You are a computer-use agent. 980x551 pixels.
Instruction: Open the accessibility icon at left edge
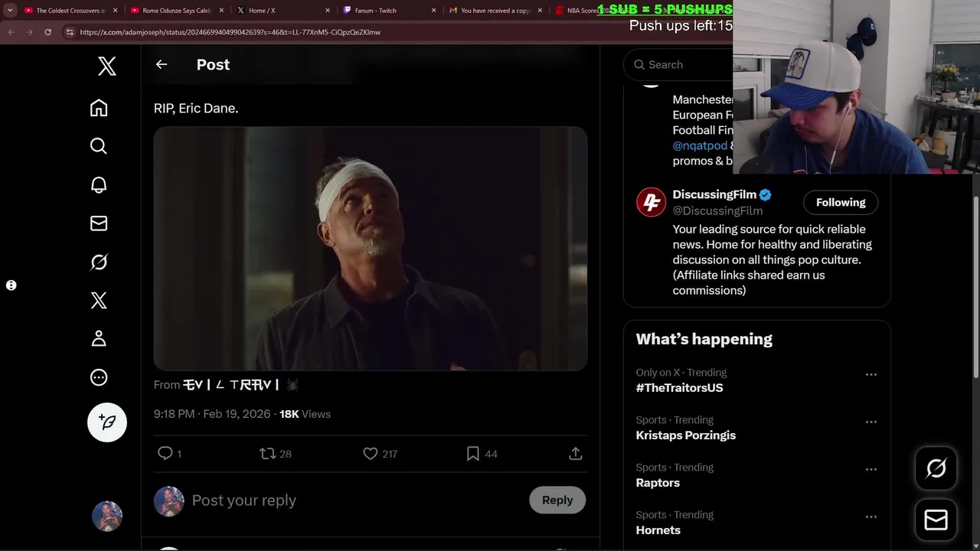point(11,285)
